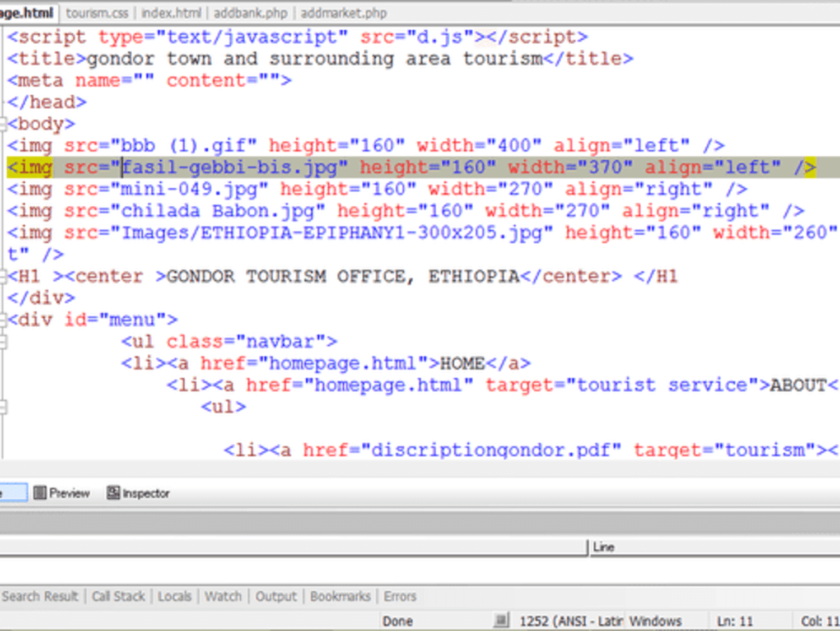This screenshot has width=840, height=631.
Task: Collapse the H1 line fold marker
Action: 2,276
